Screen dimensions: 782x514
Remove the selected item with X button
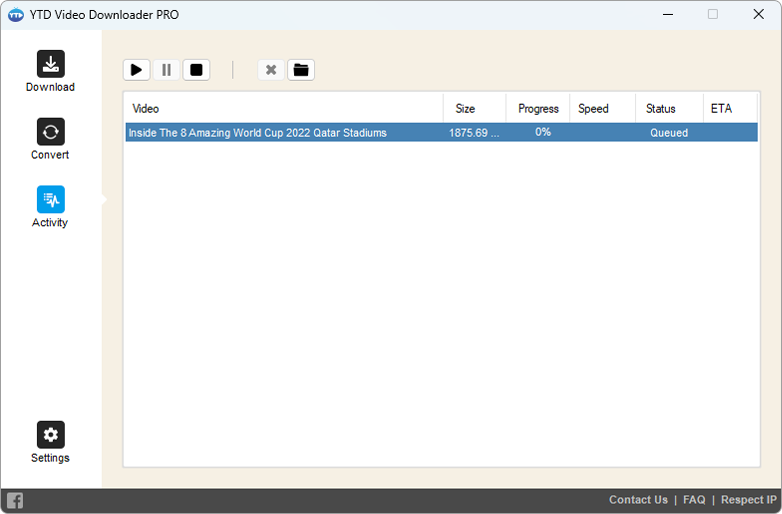pyautogui.click(x=271, y=70)
